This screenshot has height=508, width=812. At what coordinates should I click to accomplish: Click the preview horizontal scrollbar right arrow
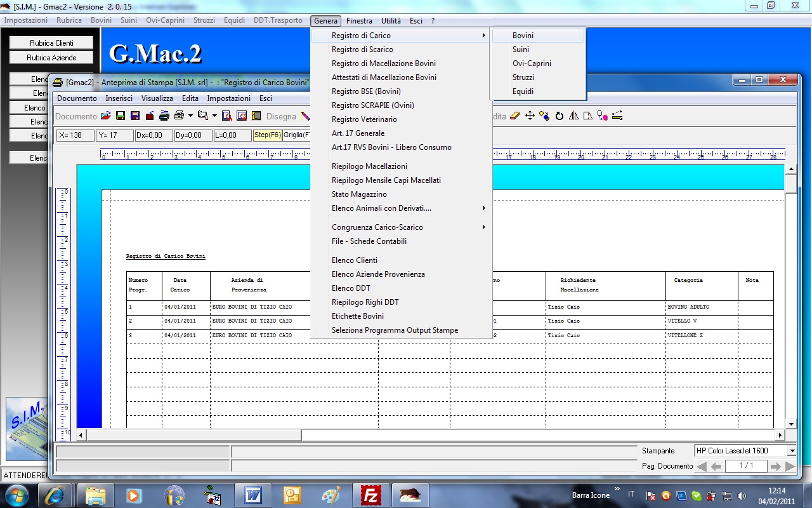click(x=780, y=436)
